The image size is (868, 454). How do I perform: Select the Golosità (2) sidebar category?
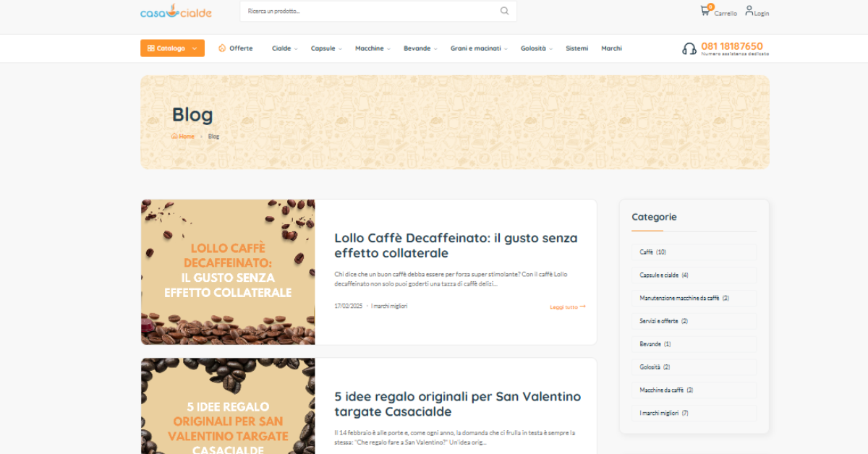pos(694,367)
